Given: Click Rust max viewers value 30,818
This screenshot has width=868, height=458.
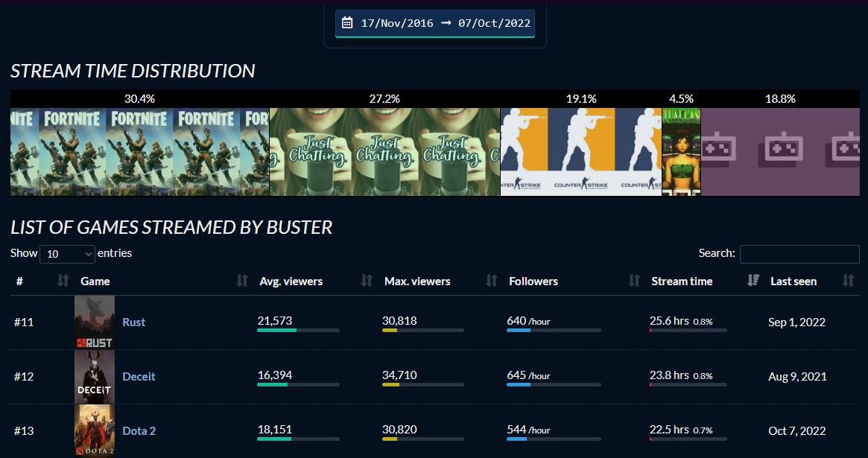Looking at the screenshot, I should tap(399, 320).
